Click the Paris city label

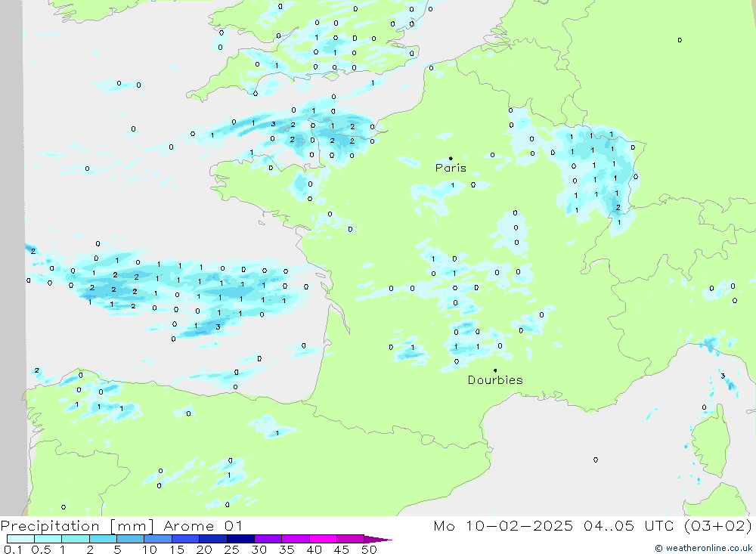[x=451, y=168]
